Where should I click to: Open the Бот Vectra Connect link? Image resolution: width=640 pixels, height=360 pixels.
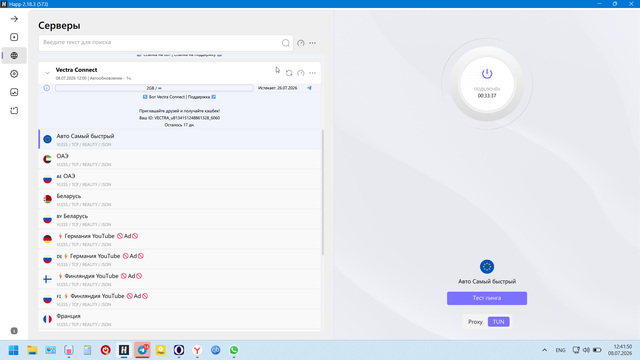tap(167, 97)
